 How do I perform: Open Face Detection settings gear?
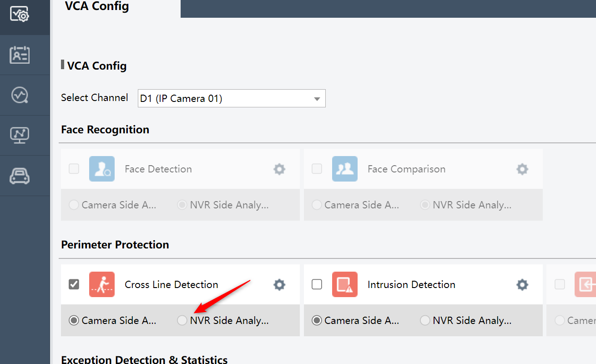click(279, 169)
